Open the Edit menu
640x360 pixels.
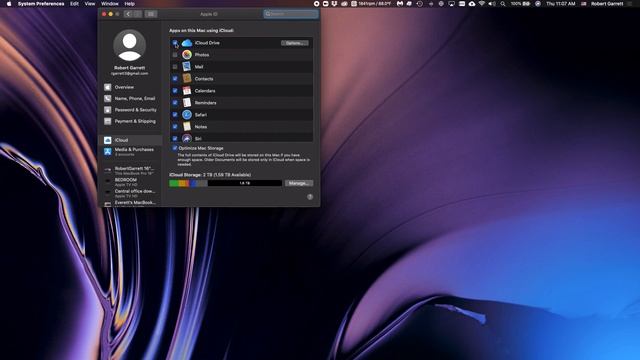coord(74,4)
